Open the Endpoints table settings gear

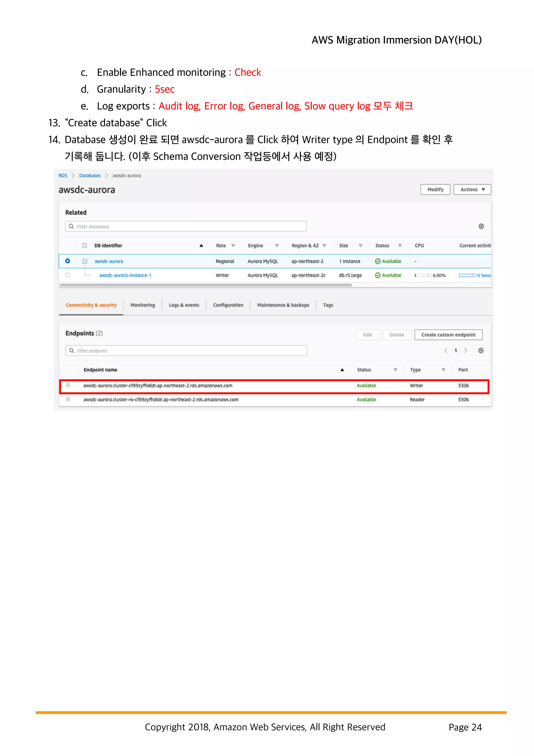click(481, 350)
